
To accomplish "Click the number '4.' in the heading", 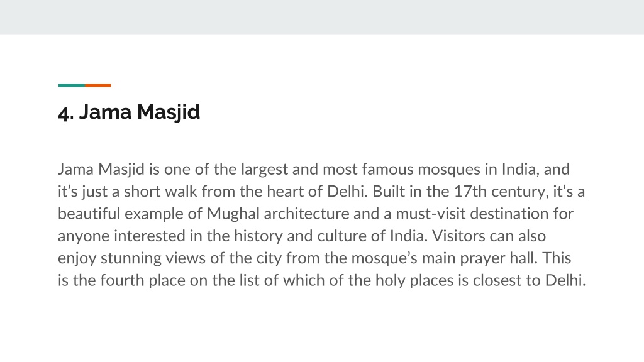I will point(66,113).
